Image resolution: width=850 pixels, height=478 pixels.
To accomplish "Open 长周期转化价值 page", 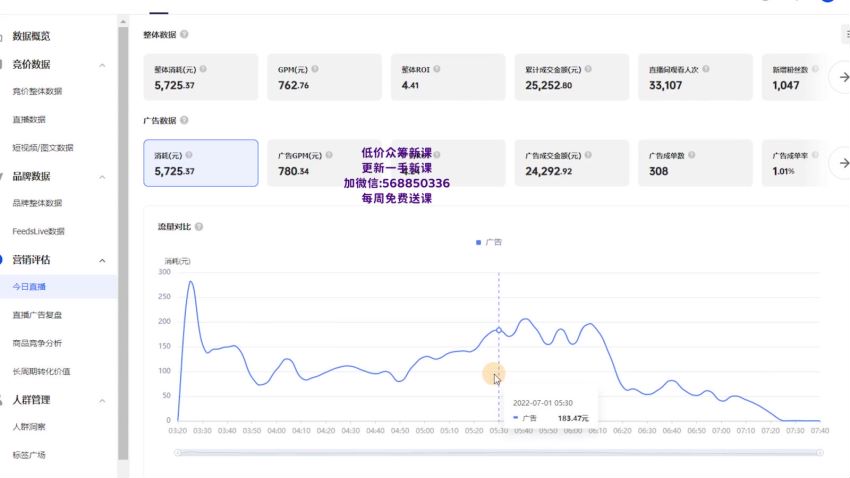I will [41, 371].
